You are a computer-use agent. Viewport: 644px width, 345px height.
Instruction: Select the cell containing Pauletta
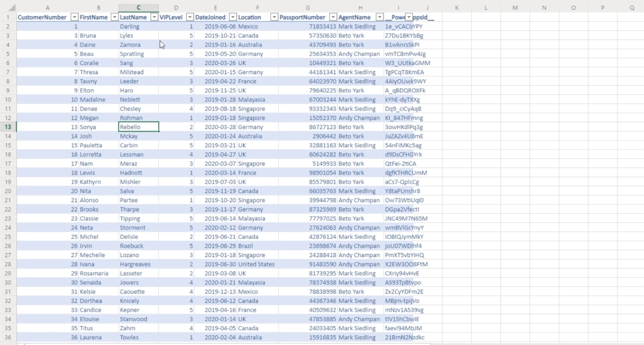99,145
